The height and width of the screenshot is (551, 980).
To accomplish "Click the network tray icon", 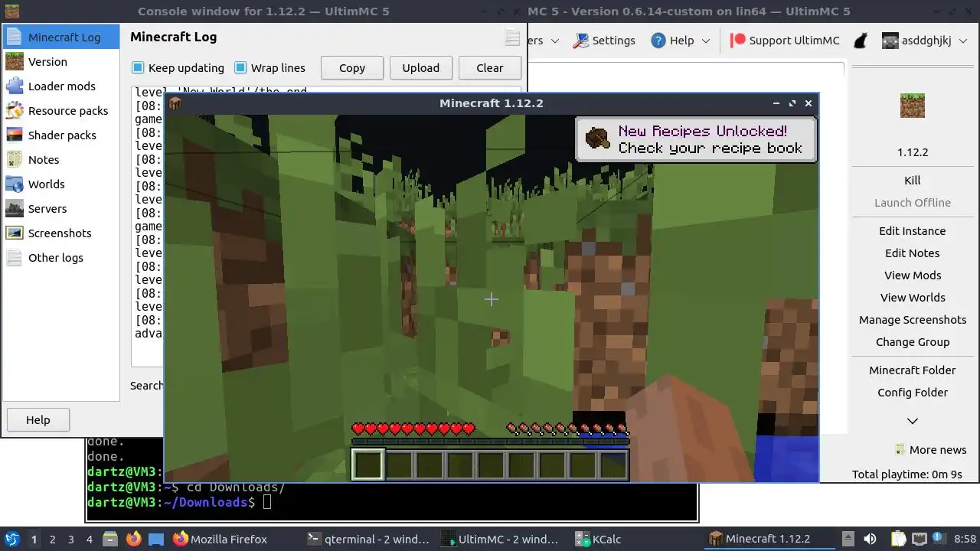I will coord(920,540).
